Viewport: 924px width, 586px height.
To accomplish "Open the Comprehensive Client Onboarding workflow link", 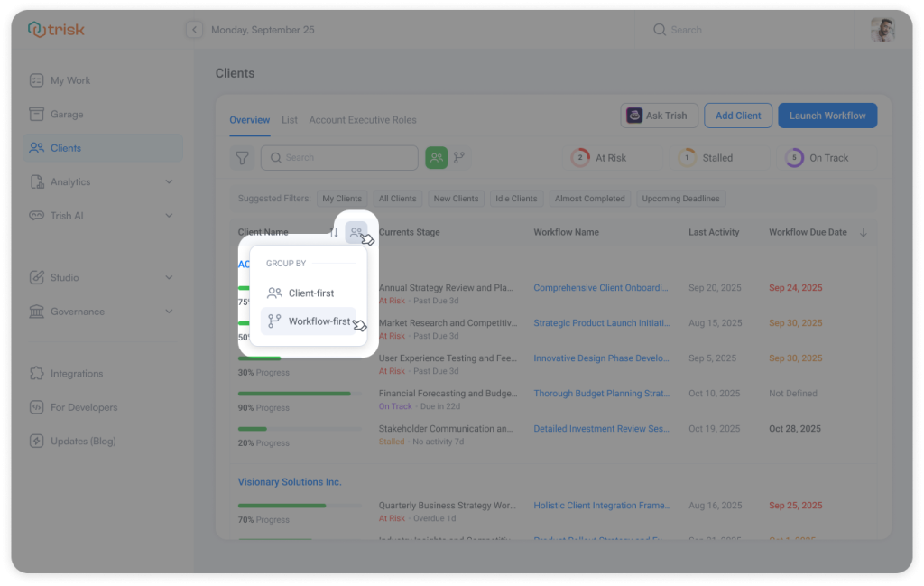I will 603,287.
